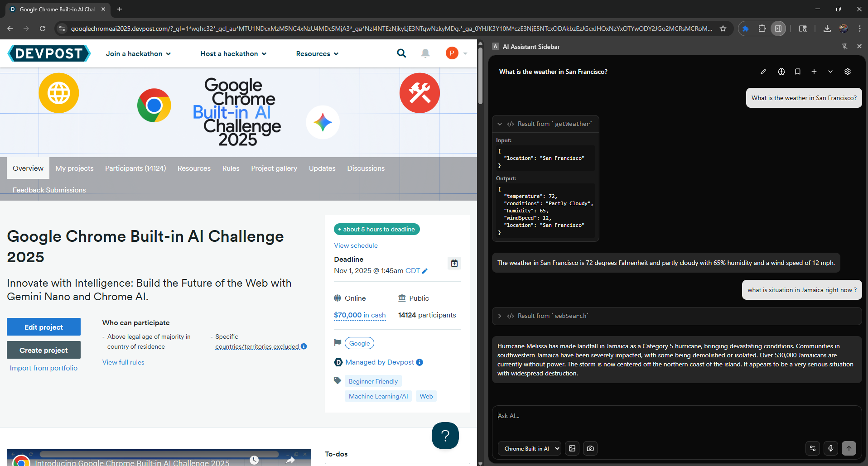868x466 pixels.
Task: Reload the current page
Action: tap(43, 29)
